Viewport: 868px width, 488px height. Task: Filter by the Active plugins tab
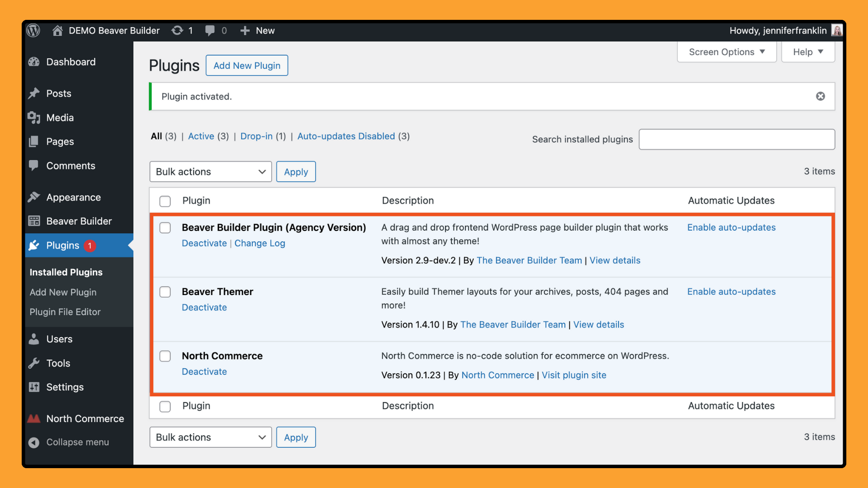201,136
